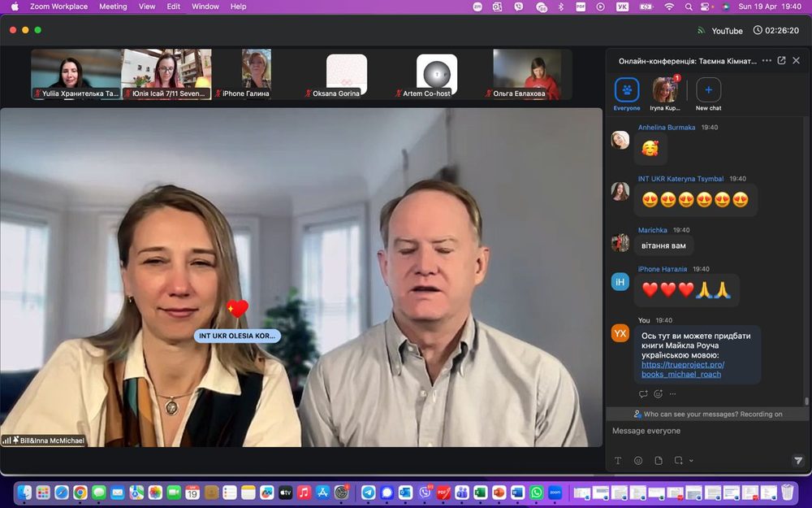Select Yuliia Хранителька's video thumbnail
This screenshot has height=508, width=812.
(x=76, y=74)
